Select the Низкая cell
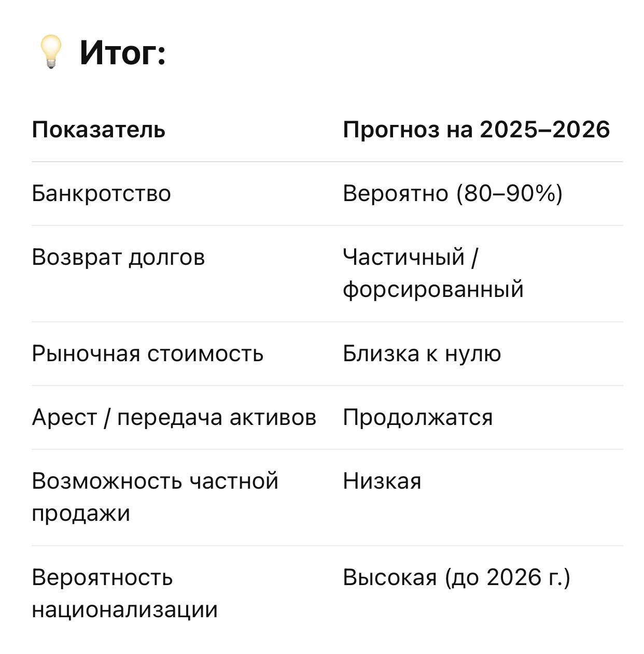Screen dimensions: 644x654 pyautogui.click(x=382, y=481)
